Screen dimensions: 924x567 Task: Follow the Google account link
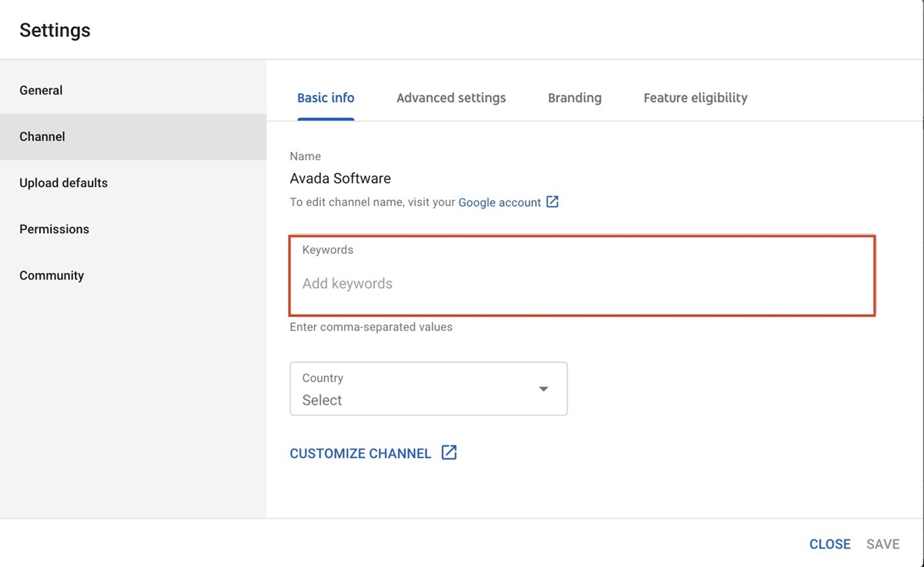click(x=499, y=202)
